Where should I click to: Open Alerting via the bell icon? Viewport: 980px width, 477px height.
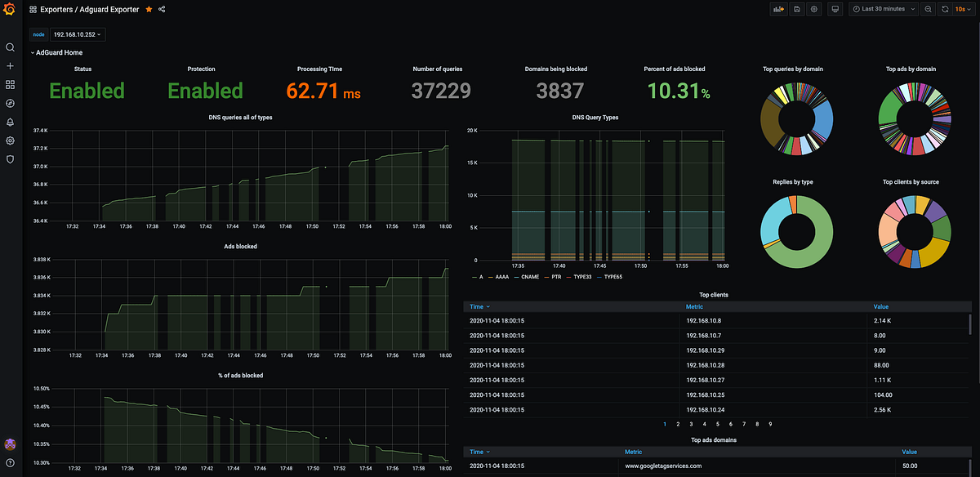coord(11,122)
